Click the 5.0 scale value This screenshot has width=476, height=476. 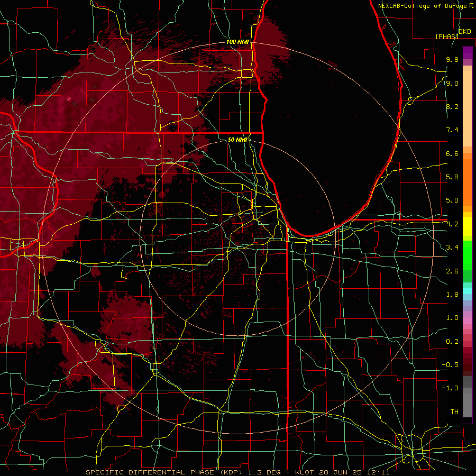pos(452,200)
